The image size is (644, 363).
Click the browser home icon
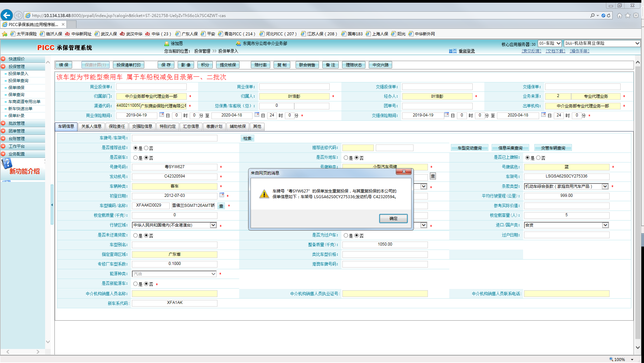click(x=619, y=15)
